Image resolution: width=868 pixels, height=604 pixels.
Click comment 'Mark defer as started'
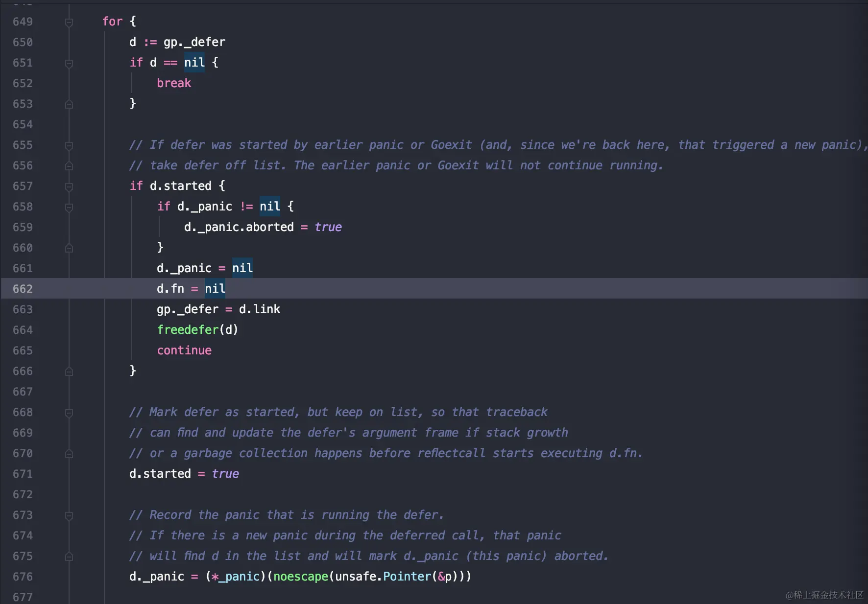[223, 412]
